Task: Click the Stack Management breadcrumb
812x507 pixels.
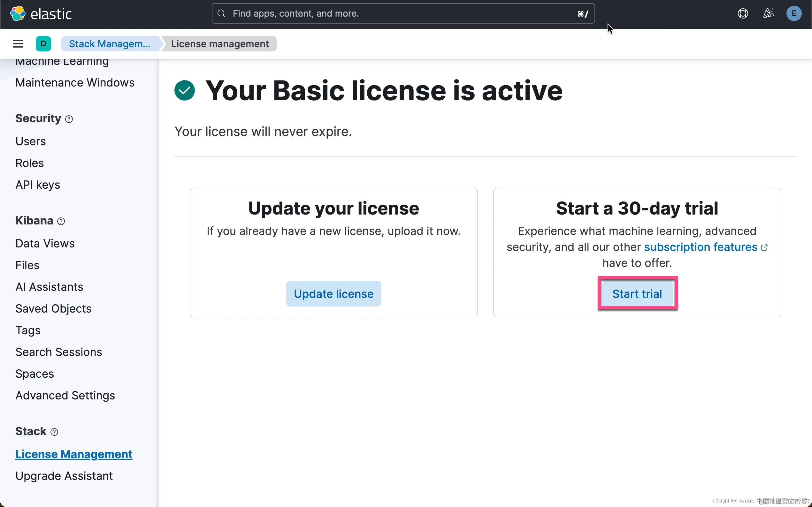Action: point(109,44)
